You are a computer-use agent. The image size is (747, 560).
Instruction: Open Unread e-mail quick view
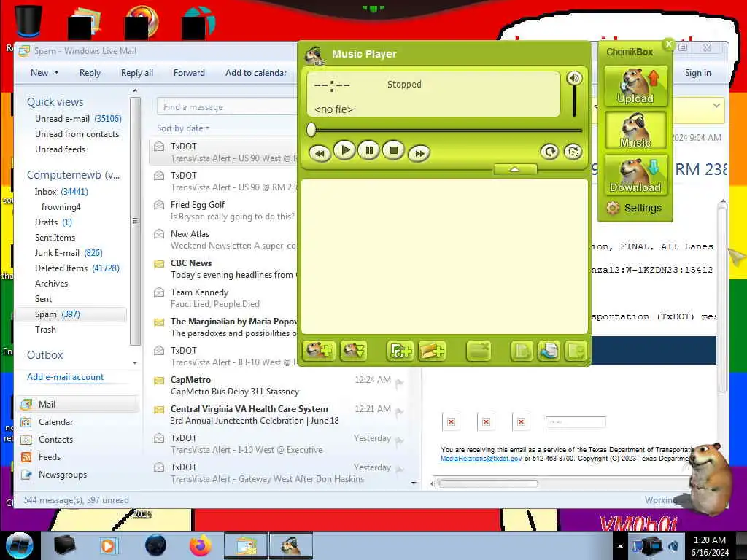point(78,119)
